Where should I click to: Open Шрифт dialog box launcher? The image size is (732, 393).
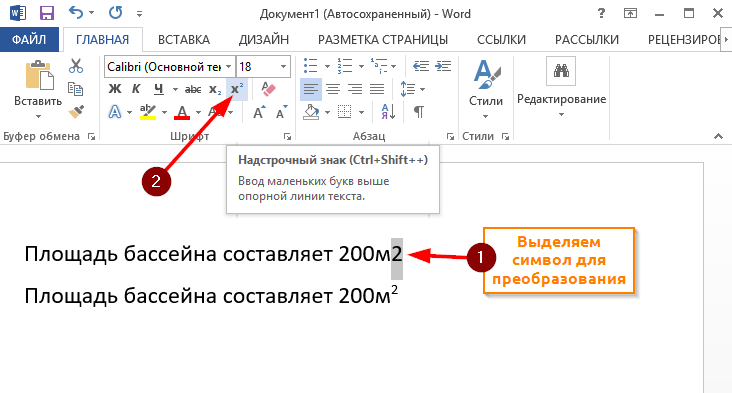pyautogui.click(x=288, y=137)
